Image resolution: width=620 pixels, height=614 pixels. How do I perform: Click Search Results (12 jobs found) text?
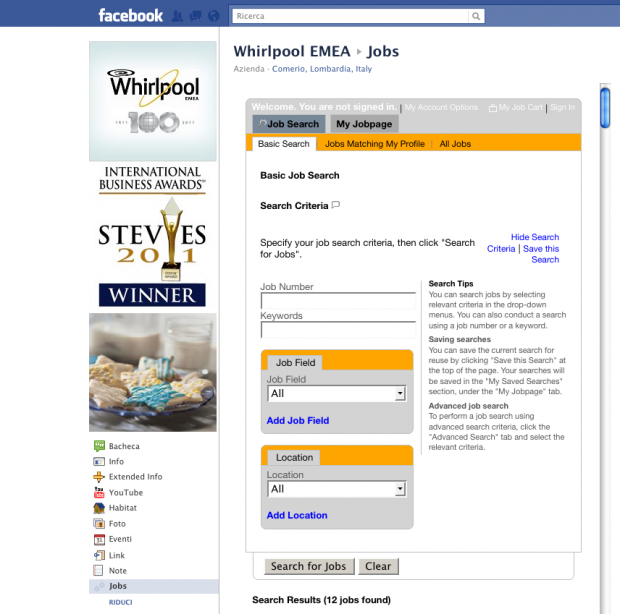point(321,600)
